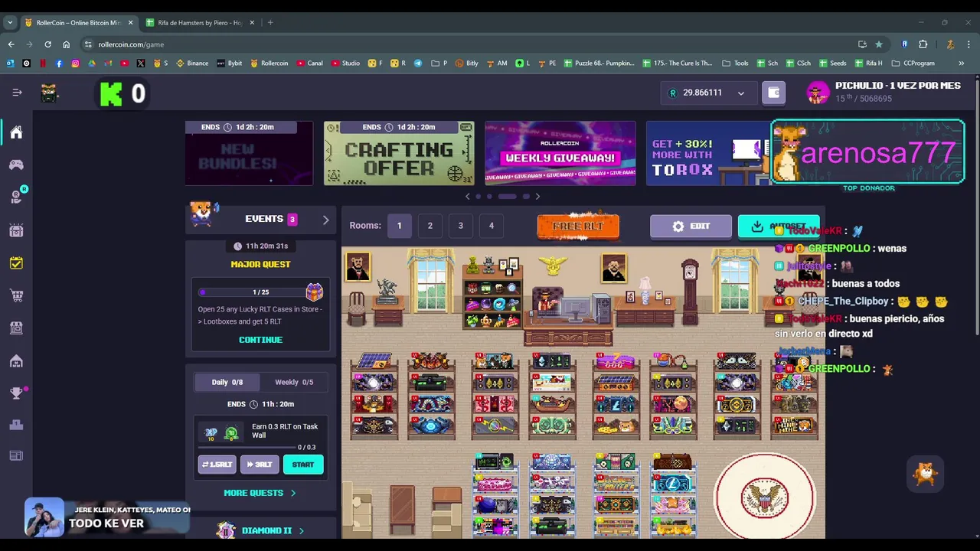The height and width of the screenshot is (551, 980).
Task: Open the CCProgram bookmark folder
Action: pyautogui.click(x=913, y=63)
